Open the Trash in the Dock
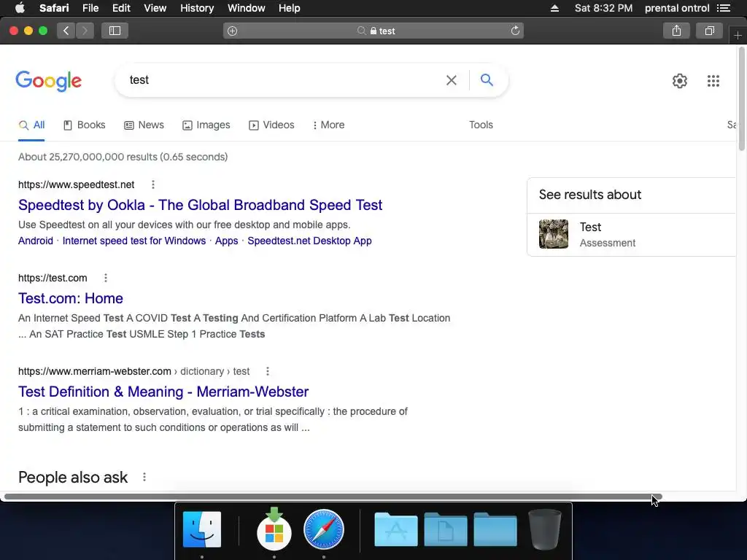Viewport: 747px width, 560px height. pyautogui.click(x=545, y=529)
